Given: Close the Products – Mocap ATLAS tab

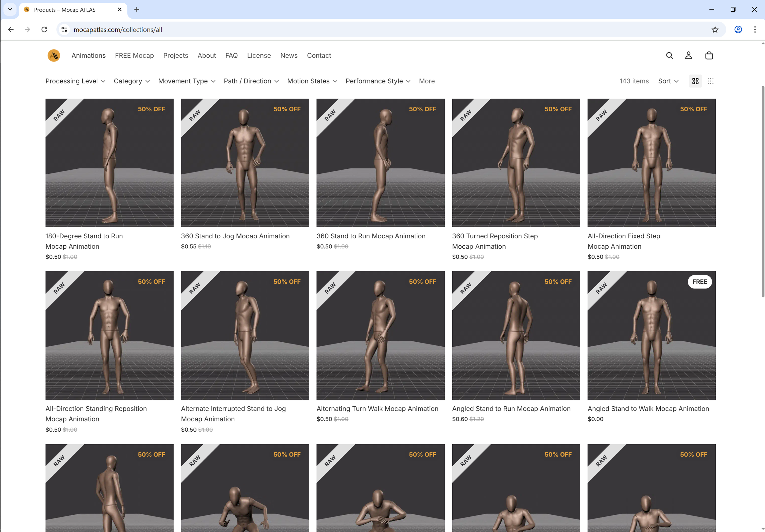Looking at the screenshot, I should [x=120, y=9].
